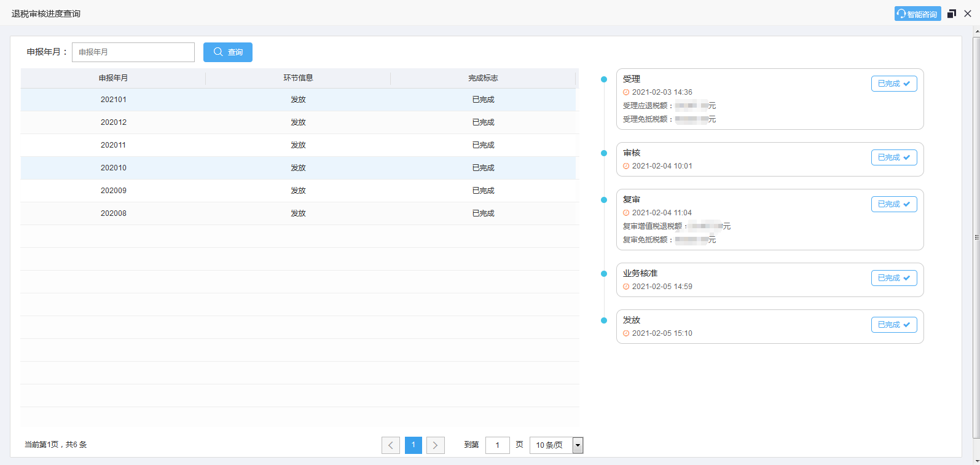
Task: Click the restore window icon in title bar
Action: coord(952,14)
